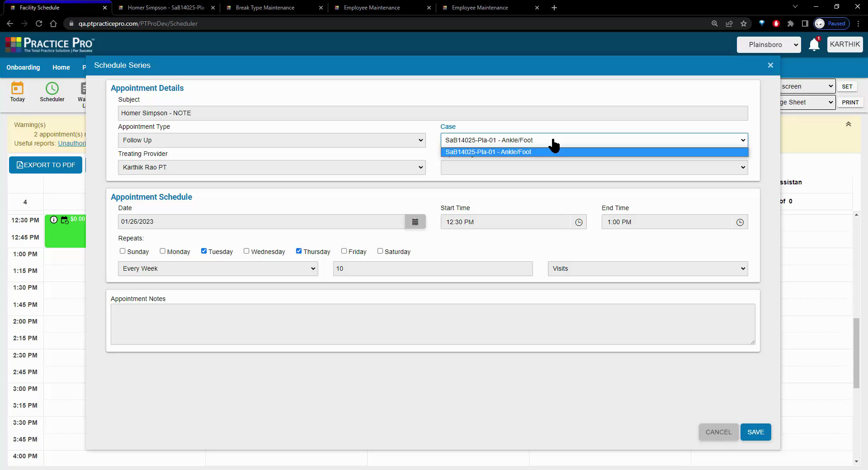Save the scheduled series

(755, 432)
